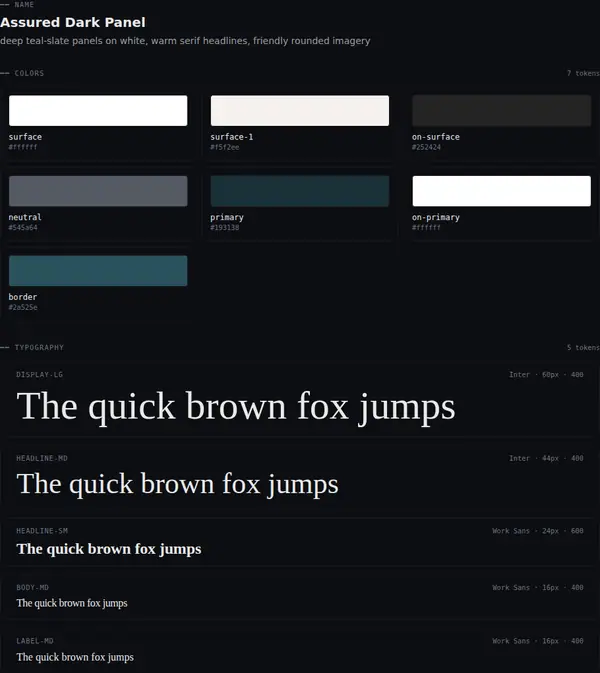
Task: Click the COLORS section heading
Action: (29, 73)
